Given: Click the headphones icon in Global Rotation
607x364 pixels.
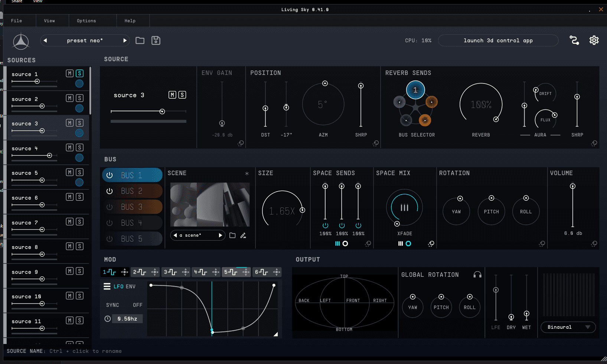Looking at the screenshot, I should (x=477, y=275).
